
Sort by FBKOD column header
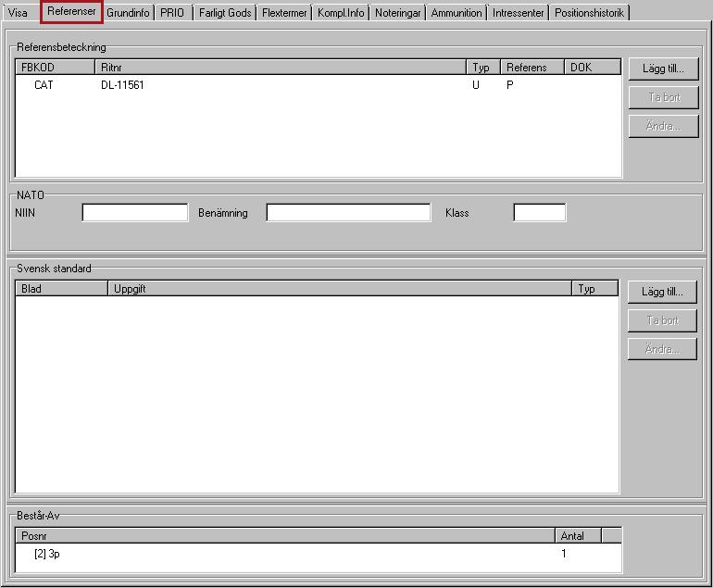(x=55, y=68)
